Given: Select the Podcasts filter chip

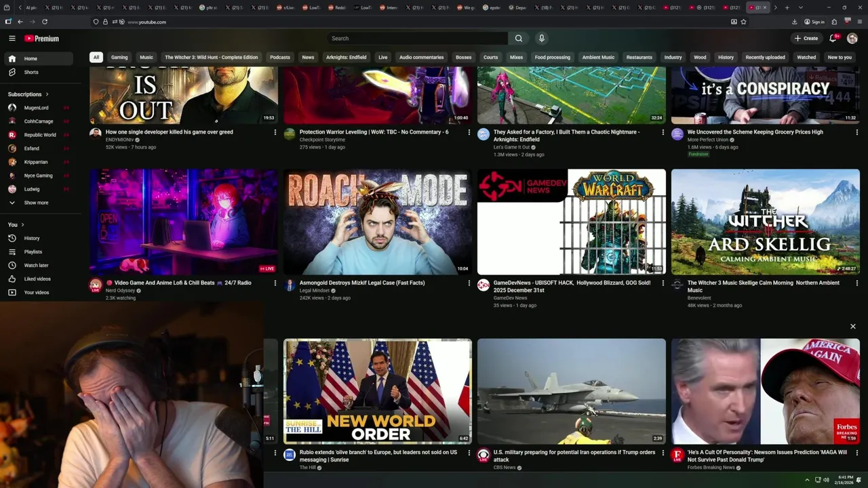Looking at the screenshot, I should pos(280,58).
